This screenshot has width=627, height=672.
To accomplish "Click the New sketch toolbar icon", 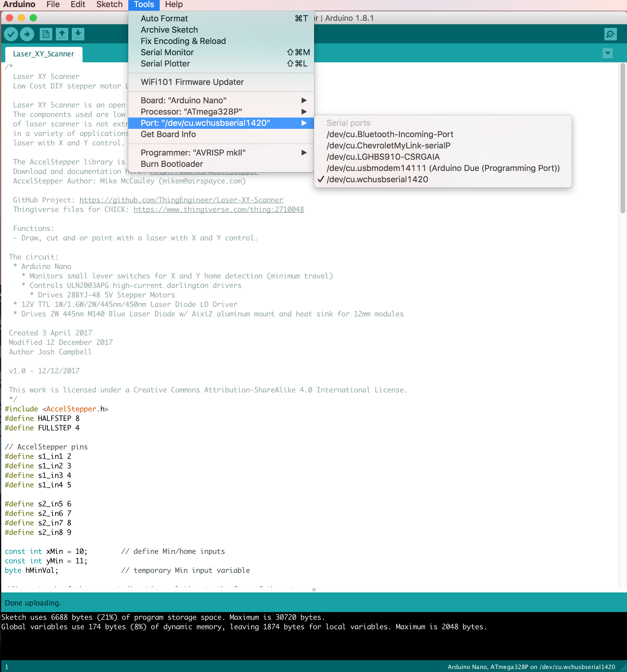I will point(46,34).
